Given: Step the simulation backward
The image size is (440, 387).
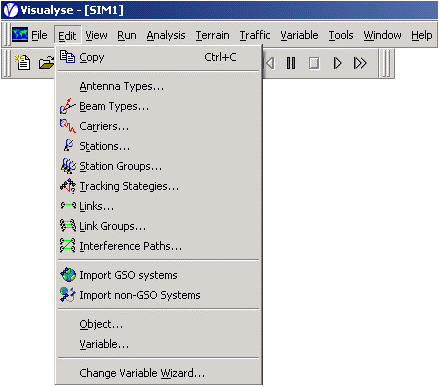Looking at the screenshot, I should tap(270, 63).
